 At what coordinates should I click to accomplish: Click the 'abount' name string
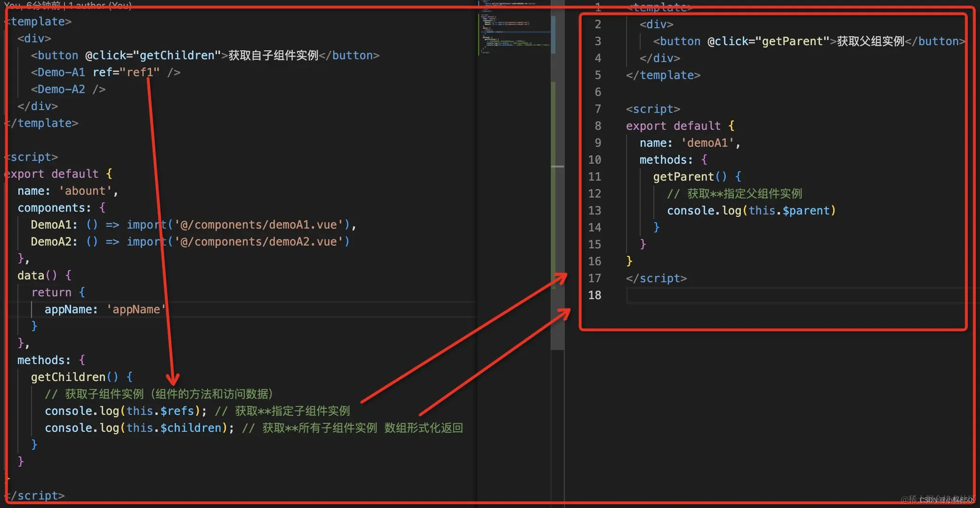pos(85,190)
